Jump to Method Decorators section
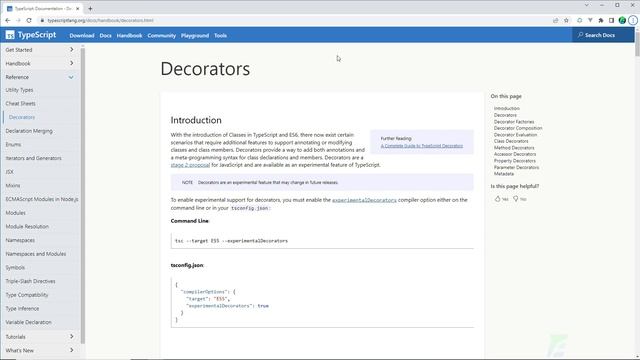The height and width of the screenshot is (360, 640). 514,148
